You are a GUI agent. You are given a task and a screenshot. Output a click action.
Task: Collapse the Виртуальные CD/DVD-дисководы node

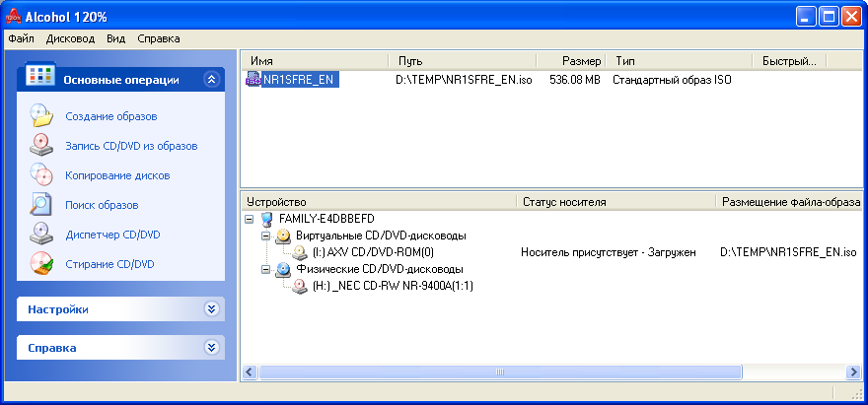point(266,236)
